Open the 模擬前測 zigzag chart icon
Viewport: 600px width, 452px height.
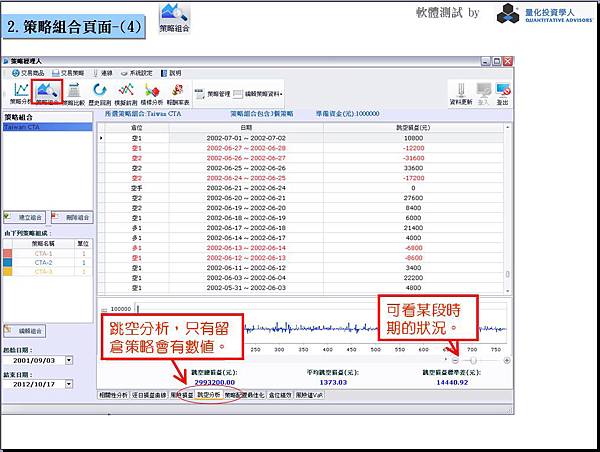[x=126, y=94]
